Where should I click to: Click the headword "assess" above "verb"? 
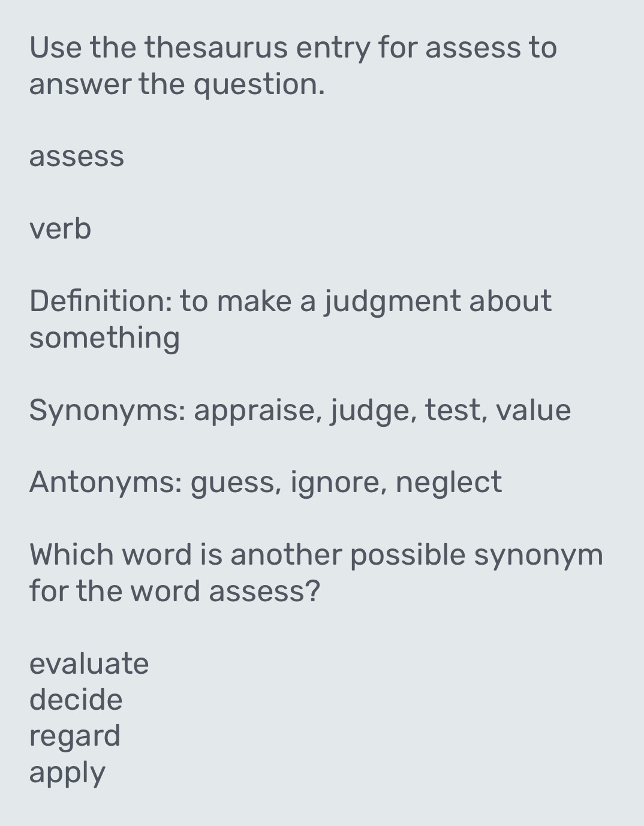coord(76,156)
